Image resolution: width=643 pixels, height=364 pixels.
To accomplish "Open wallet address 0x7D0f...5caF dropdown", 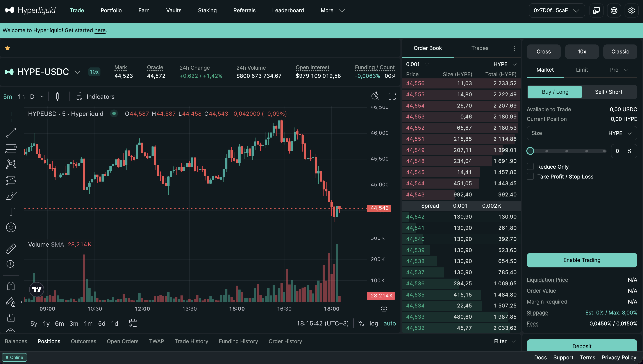I will click(556, 11).
